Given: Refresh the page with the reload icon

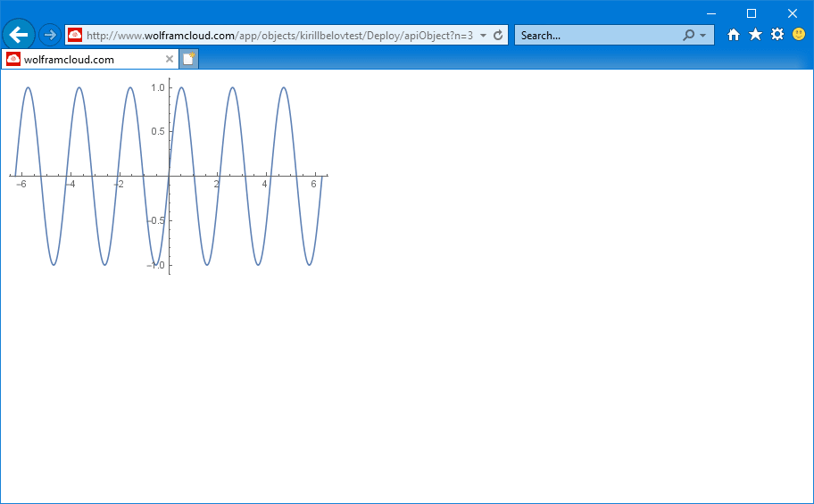Looking at the screenshot, I should (x=498, y=36).
